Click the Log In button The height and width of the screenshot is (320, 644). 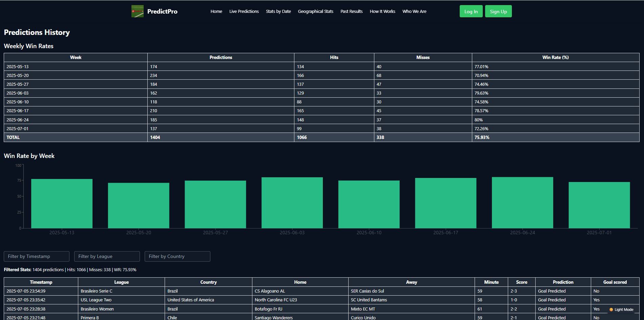click(471, 11)
